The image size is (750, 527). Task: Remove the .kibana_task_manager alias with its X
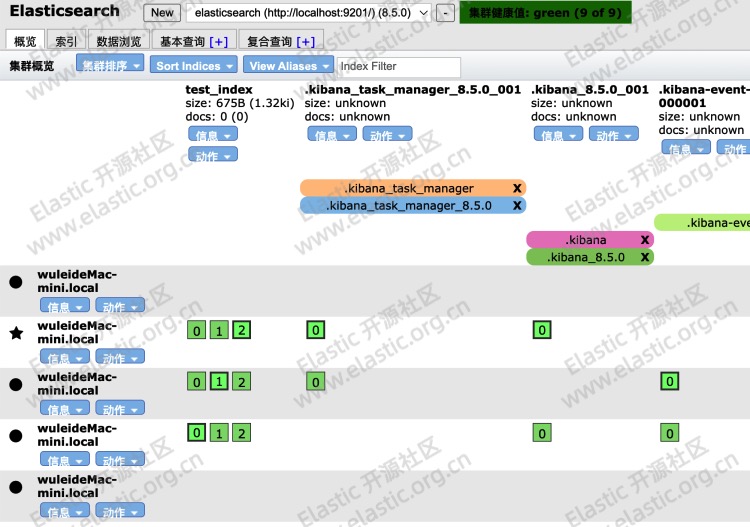click(x=517, y=188)
